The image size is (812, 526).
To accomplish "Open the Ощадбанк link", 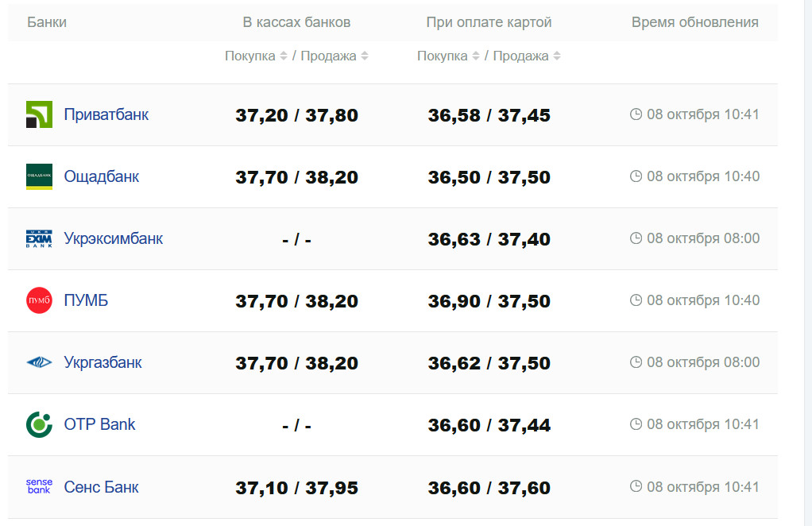I will [101, 176].
